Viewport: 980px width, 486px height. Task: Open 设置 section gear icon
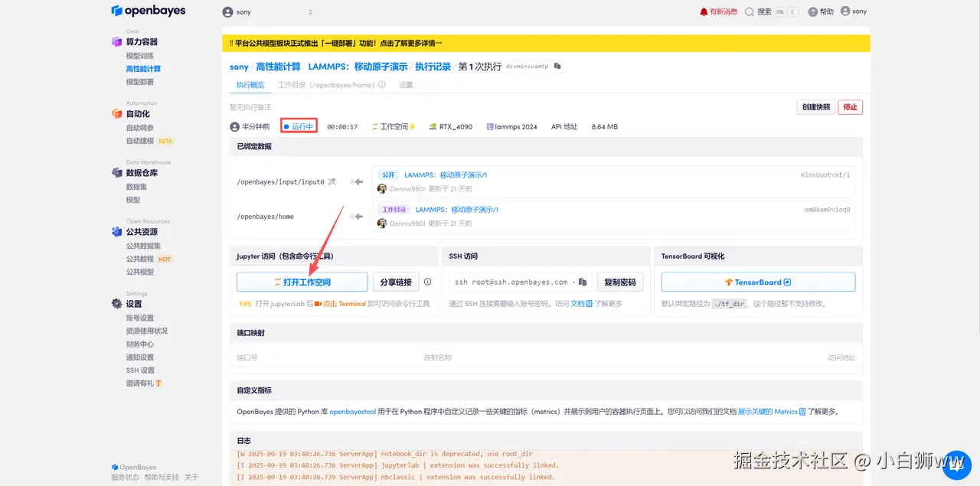click(117, 304)
